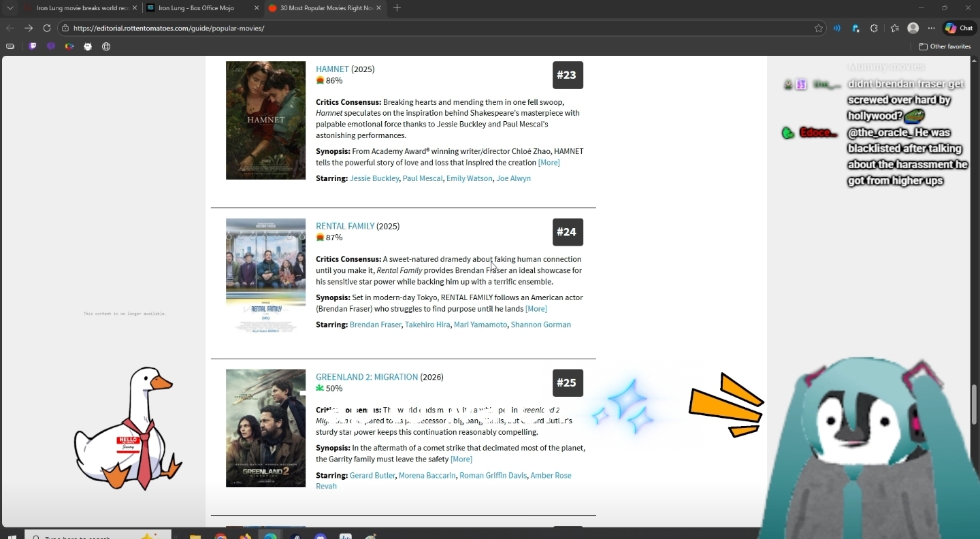Screen dimensions: 980x539
Task: Open Shannon Gorman's cast link
Action: (541, 325)
